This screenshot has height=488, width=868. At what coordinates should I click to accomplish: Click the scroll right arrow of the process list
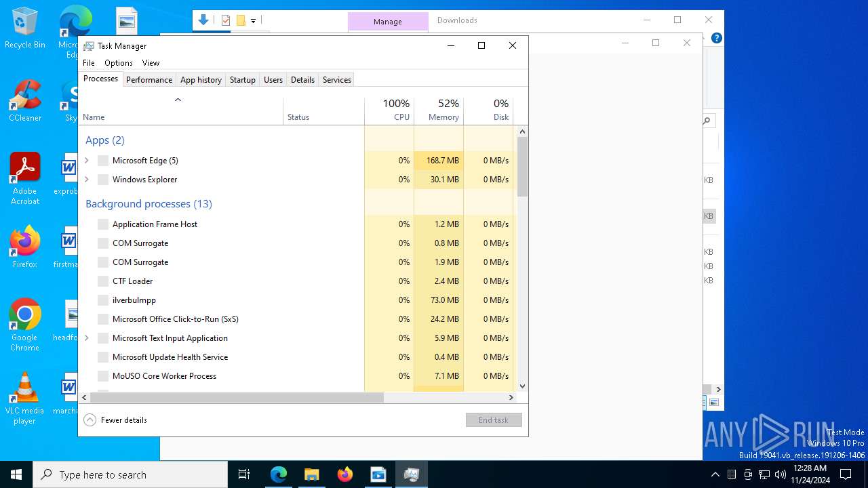[x=512, y=397]
